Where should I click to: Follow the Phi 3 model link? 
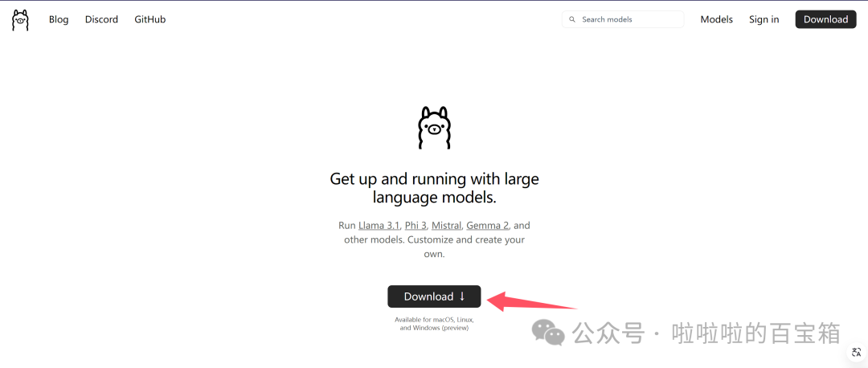pyautogui.click(x=416, y=226)
